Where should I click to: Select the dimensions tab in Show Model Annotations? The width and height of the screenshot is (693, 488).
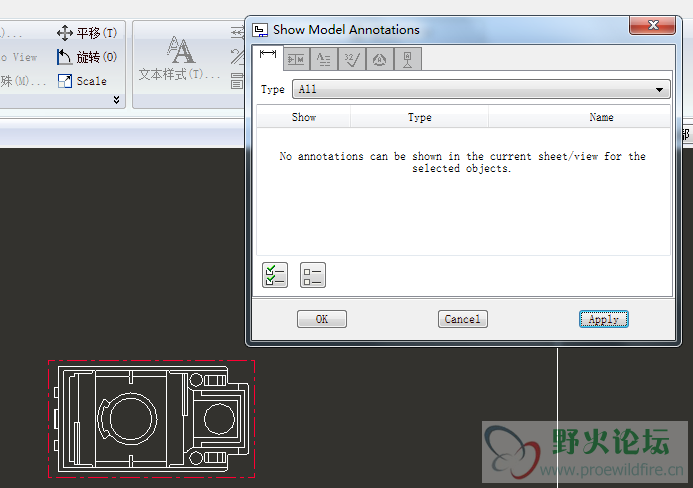pos(268,58)
